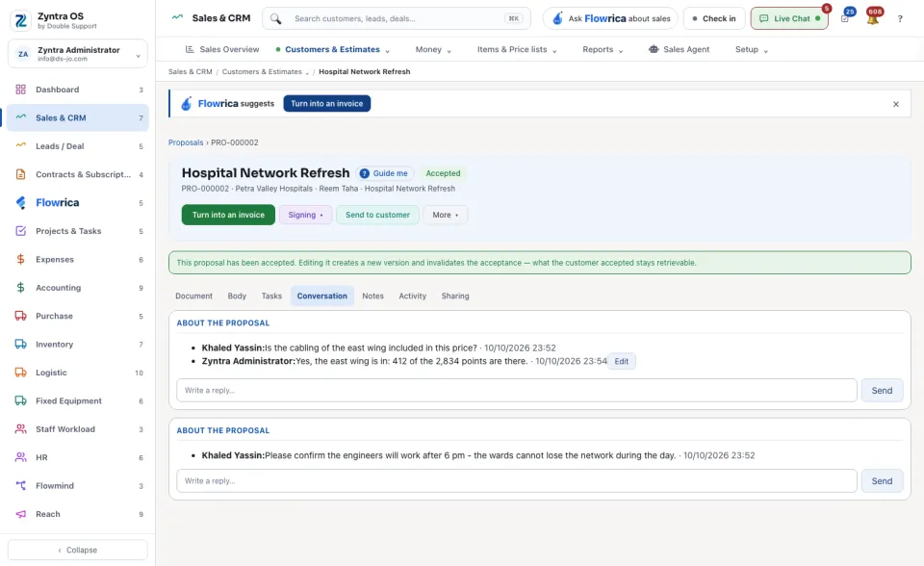Open the Sales Agent menu item

click(679, 49)
